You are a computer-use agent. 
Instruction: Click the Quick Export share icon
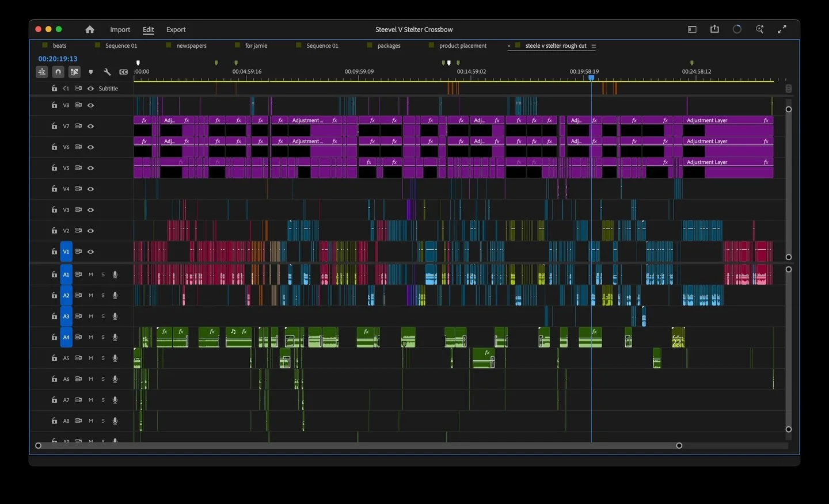click(x=714, y=29)
